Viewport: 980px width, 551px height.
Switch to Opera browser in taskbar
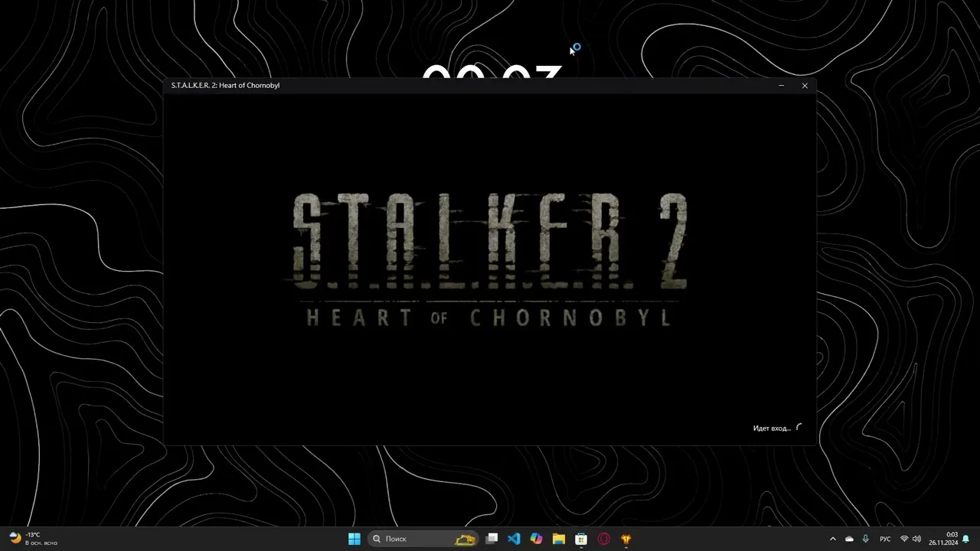(x=603, y=539)
